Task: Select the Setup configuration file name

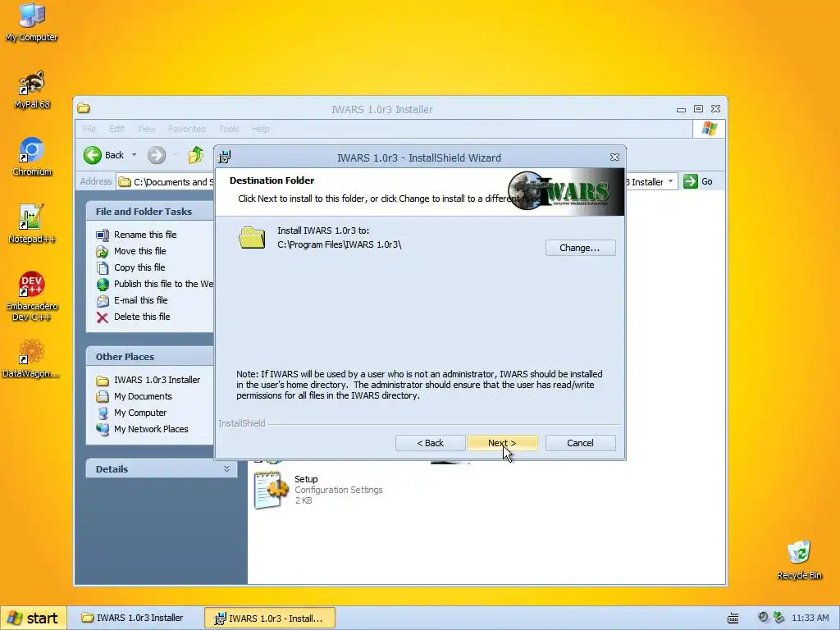Action: click(306, 479)
